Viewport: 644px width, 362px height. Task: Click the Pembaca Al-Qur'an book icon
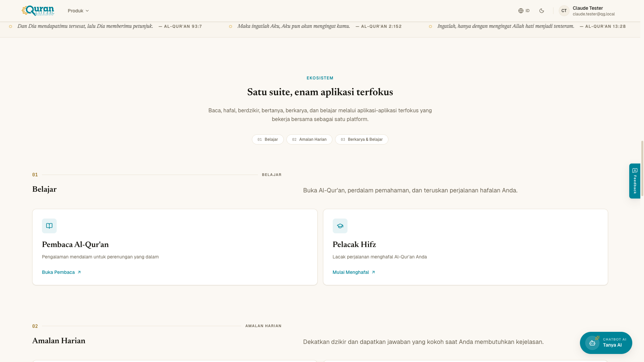click(49, 226)
